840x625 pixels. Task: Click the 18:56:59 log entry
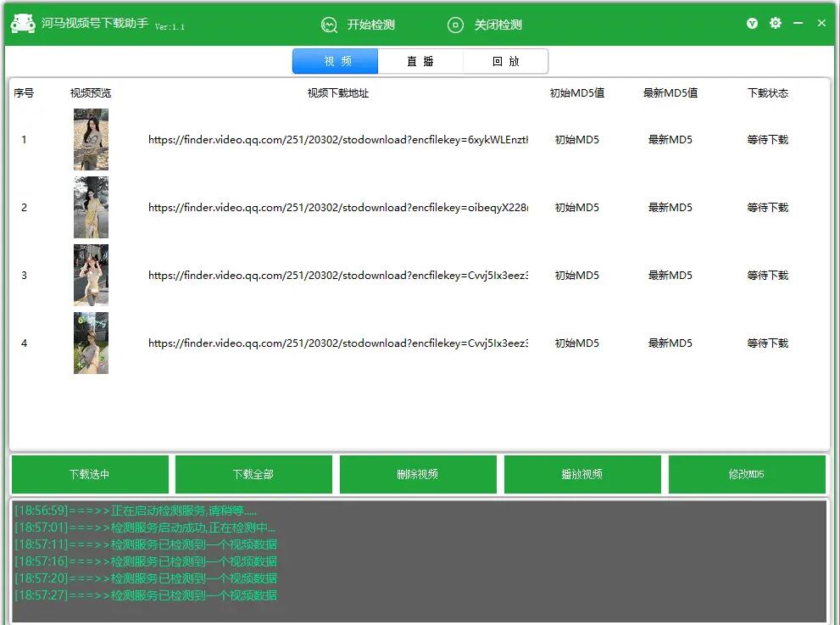tap(136, 511)
